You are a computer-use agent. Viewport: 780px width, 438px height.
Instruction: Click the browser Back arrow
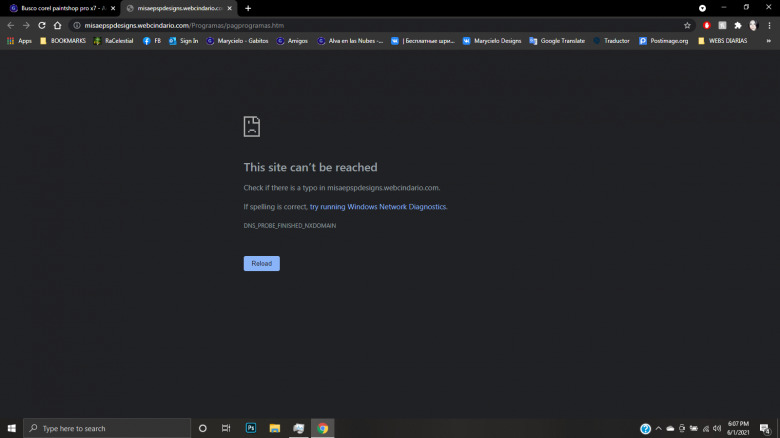tap(10, 25)
